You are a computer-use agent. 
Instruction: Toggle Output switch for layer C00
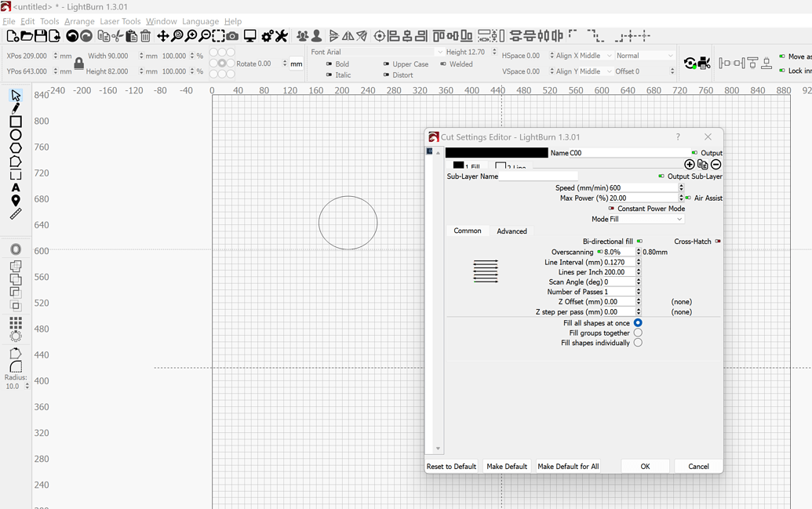[x=694, y=153]
